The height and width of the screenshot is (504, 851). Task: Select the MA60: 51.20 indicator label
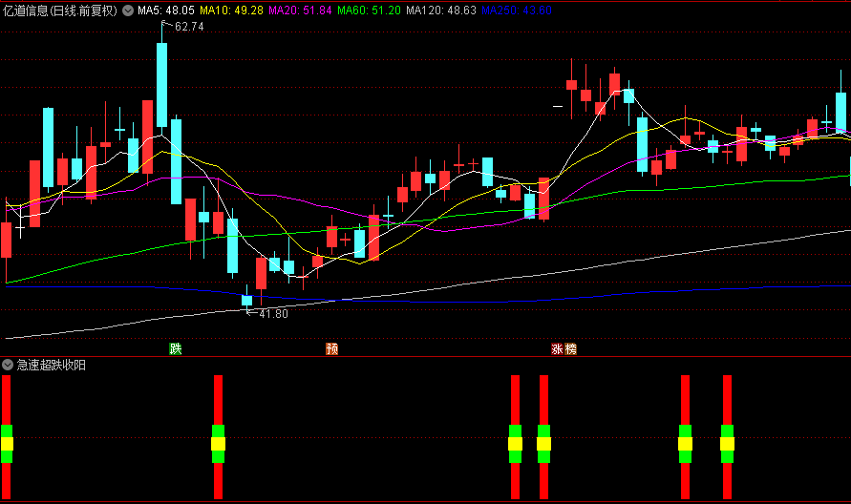[369, 10]
